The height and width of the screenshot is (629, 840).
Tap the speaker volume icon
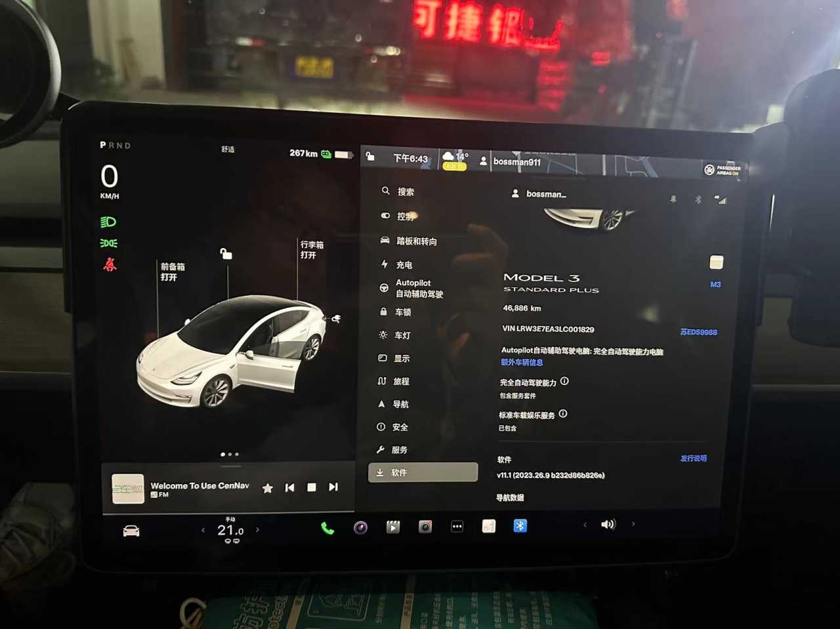(608, 524)
